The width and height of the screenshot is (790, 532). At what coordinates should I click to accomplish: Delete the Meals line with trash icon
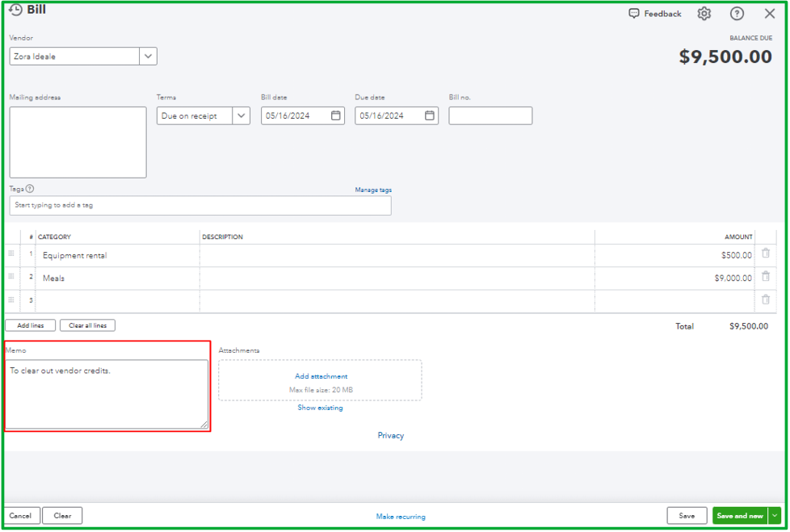[x=765, y=276]
